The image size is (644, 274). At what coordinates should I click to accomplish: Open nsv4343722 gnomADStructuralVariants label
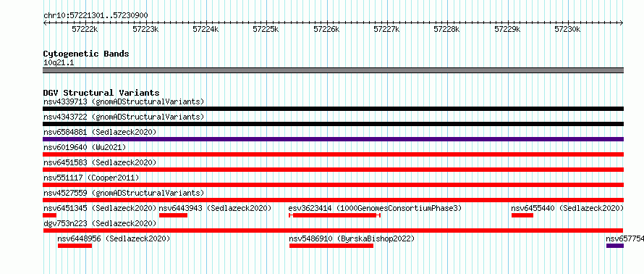click(124, 117)
